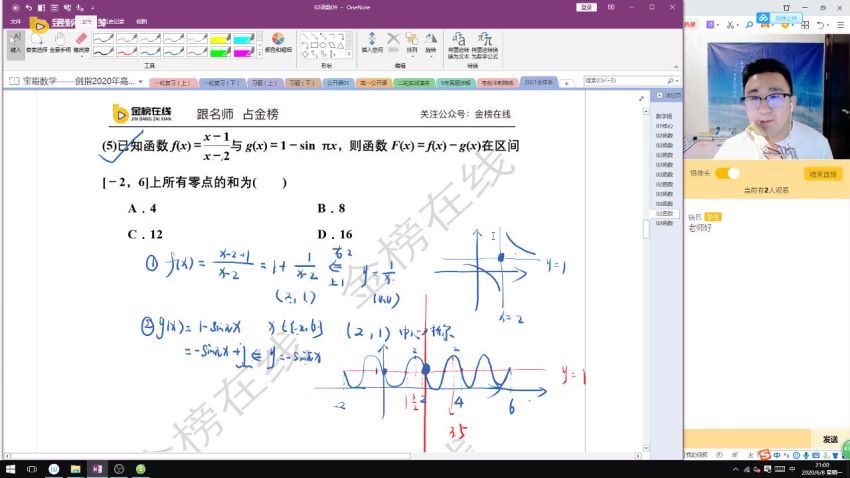Click the search magnifier in OneNote search box

671,81
